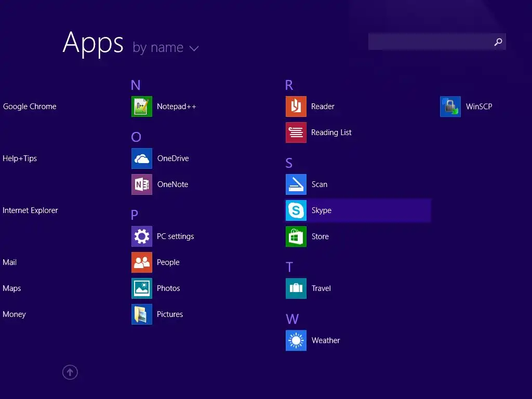Click the search magnifier icon
The height and width of the screenshot is (399, 532).
(x=498, y=42)
